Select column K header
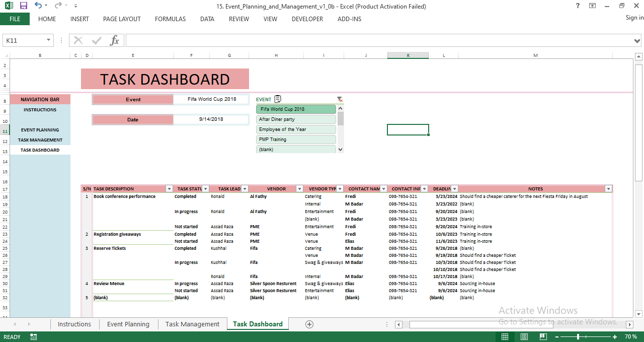 408,55
